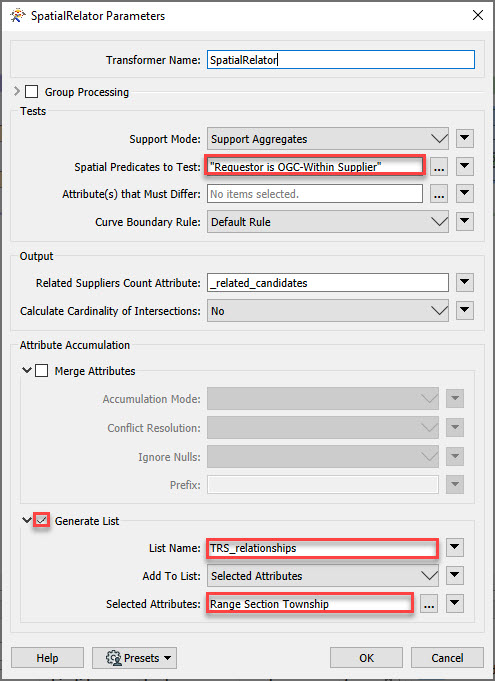This screenshot has width=495, height=681.
Task: Click the Transformer Name text field
Action: (x=341, y=60)
